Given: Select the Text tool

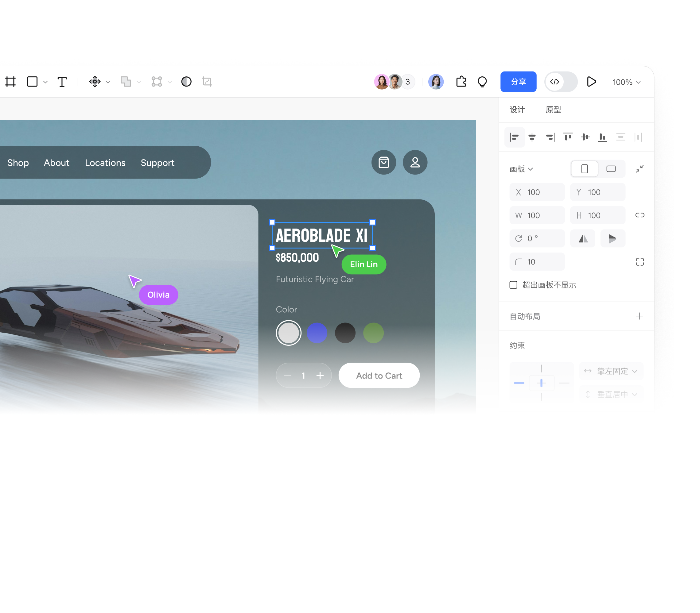Looking at the screenshot, I should (x=62, y=82).
